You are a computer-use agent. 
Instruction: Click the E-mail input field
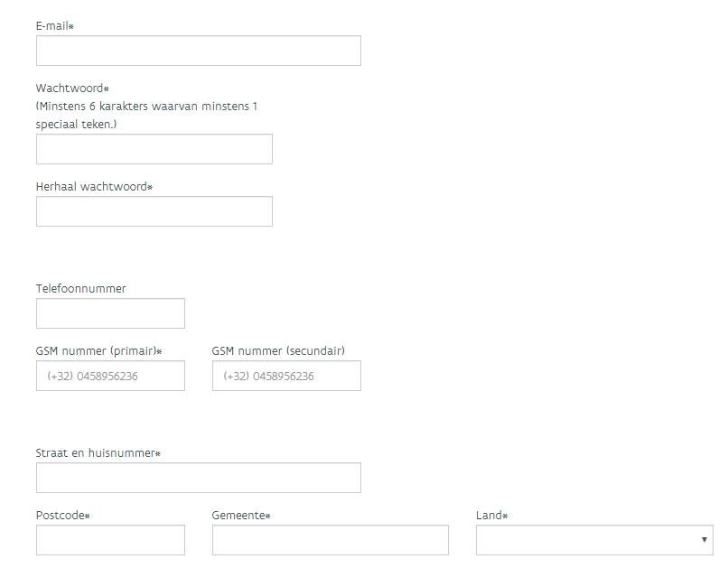click(x=198, y=51)
